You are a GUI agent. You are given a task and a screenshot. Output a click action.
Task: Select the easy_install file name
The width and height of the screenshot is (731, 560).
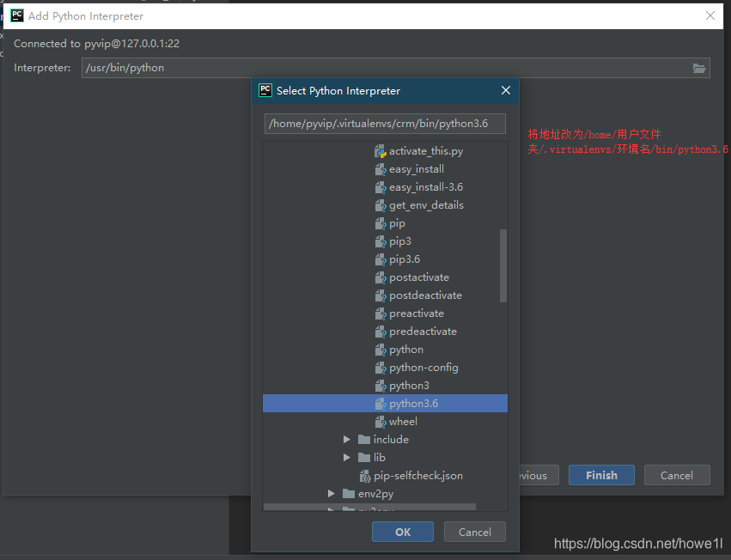click(417, 169)
